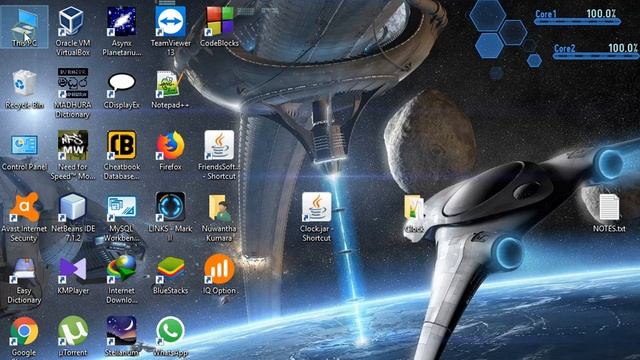Open the WhatsApp shortcut
The width and height of the screenshot is (640, 360).
pyautogui.click(x=171, y=336)
